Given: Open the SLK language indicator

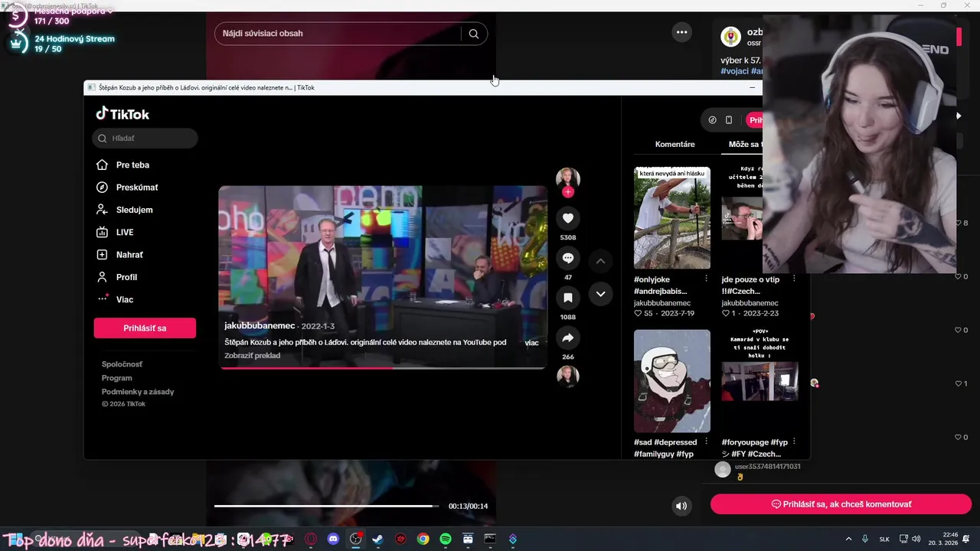Looking at the screenshot, I should 884,539.
